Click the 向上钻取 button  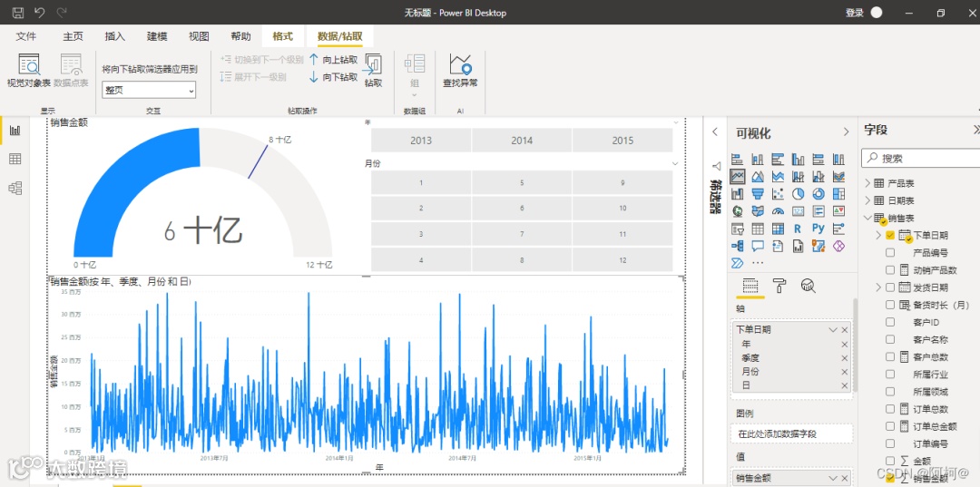(334, 60)
